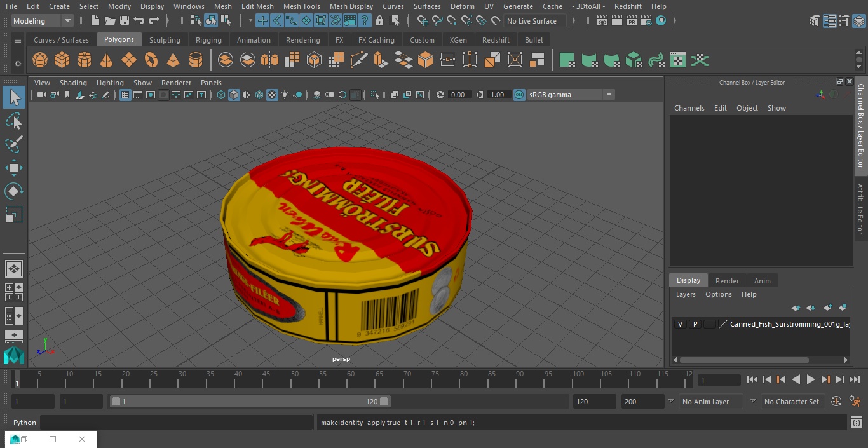Create a polygon sphere from the shelf
The width and height of the screenshot is (868, 448).
40,60
